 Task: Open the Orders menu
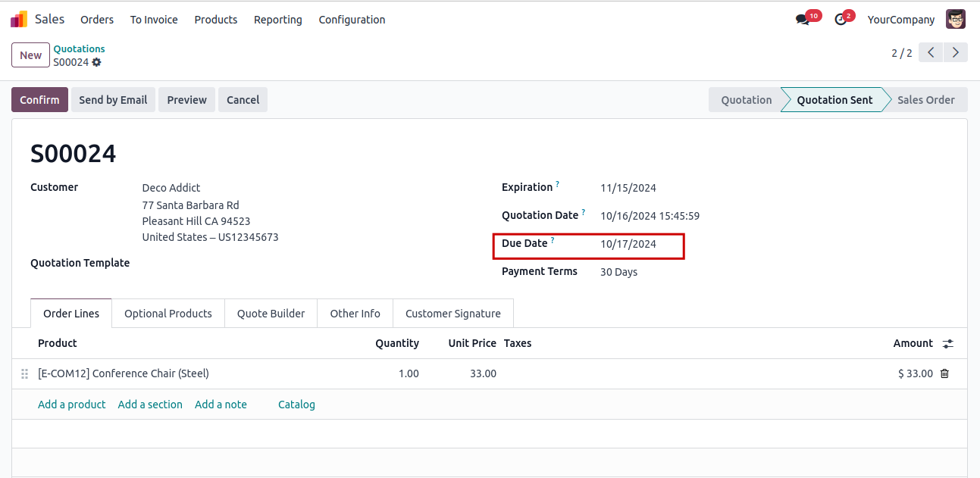point(97,20)
